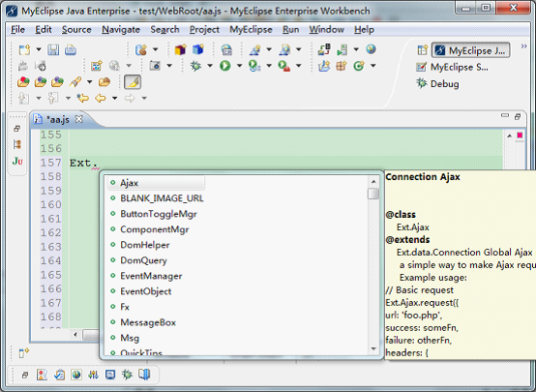Open the web browser globe toolbar icon
Screen dimensions: 536x392
(371, 49)
